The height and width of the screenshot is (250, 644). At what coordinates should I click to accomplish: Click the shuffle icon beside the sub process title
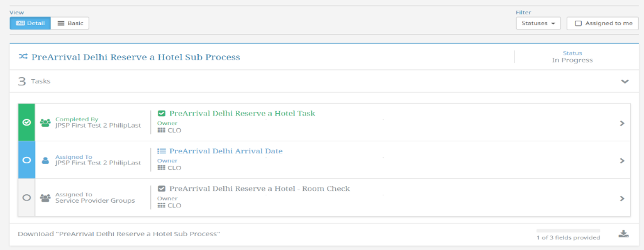click(x=23, y=57)
